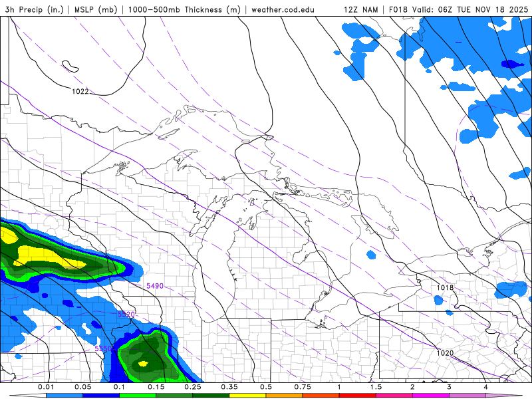The image size is (532, 399).
Task: Click the orange 0.5–0.75 legend swatch
Action: tap(285, 396)
